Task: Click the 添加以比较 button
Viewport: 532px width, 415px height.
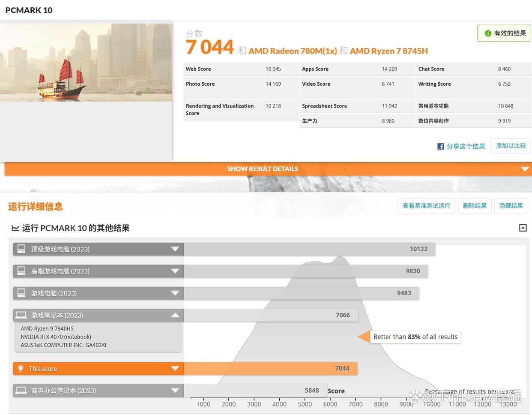Action: 511,146
